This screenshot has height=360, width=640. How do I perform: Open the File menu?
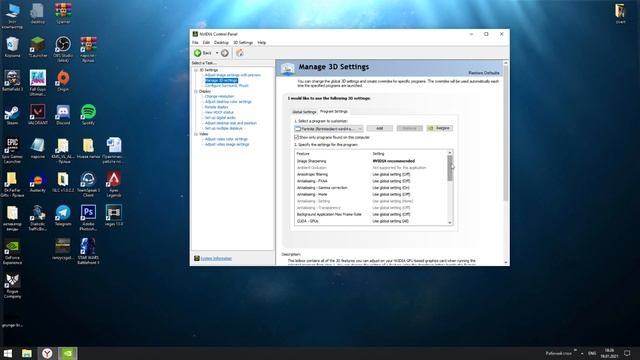click(195, 42)
